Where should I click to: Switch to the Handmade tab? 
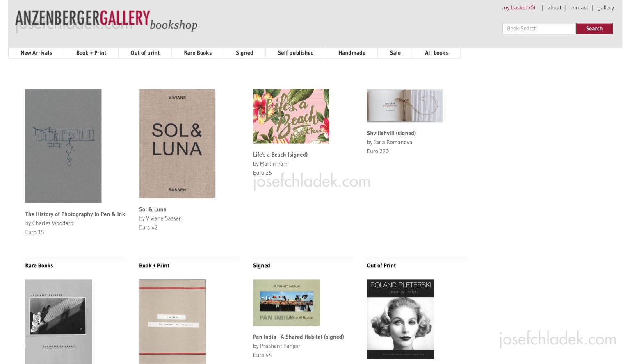click(x=352, y=53)
